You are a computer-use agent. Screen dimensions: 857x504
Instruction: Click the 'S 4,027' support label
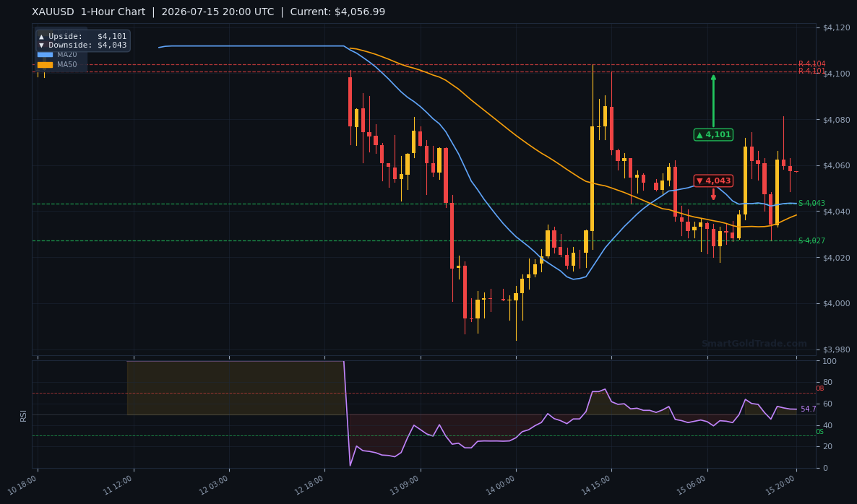click(811, 240)
